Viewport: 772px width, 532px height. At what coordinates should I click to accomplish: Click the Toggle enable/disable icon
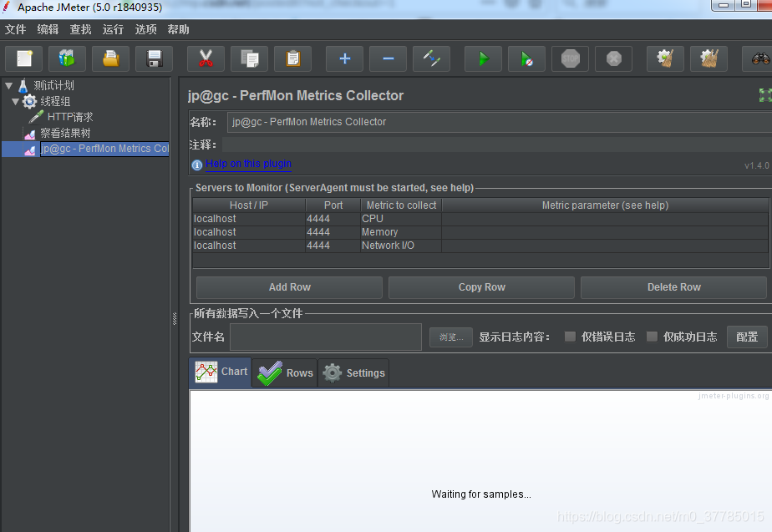431,59
